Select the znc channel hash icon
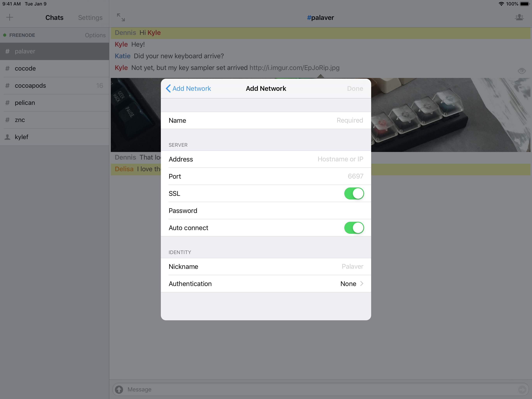 8,120
